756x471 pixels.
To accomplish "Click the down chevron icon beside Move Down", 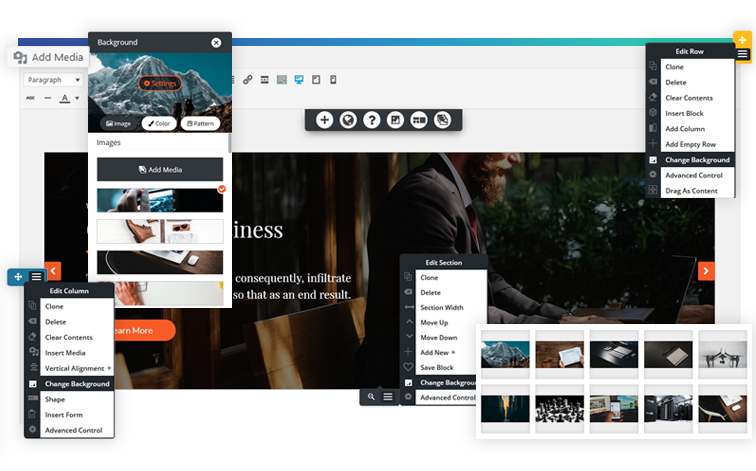I will click(408, 336).
